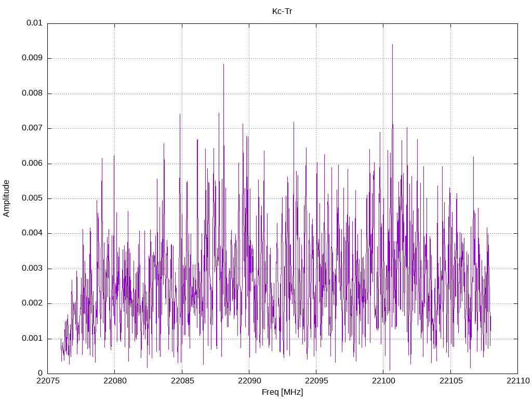Click y-axis tick label 0

40,374
